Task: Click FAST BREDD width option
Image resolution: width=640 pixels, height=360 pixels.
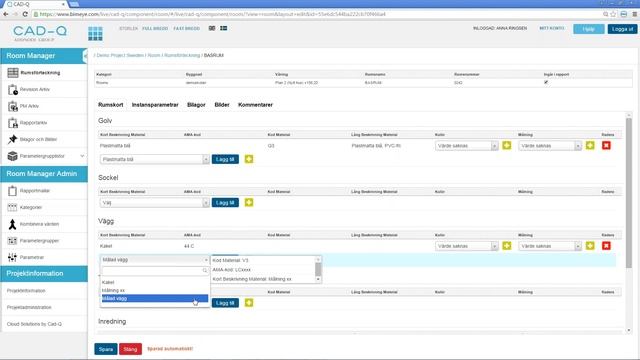Action: tap(187, 29)
